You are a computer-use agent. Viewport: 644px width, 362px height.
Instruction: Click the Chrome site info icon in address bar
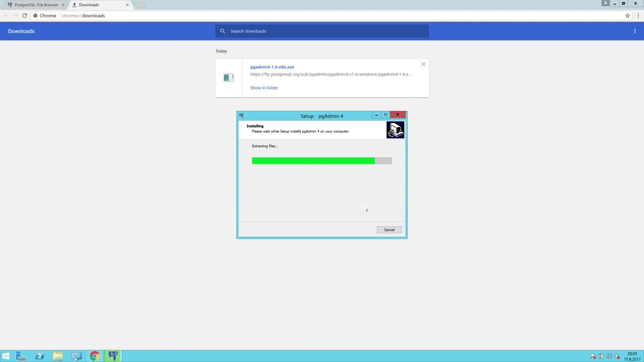click(x=35, y=16)
